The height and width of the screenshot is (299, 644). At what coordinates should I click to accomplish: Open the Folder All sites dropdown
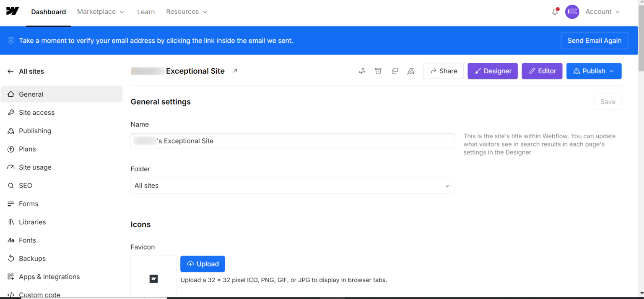(x=292, y=186)
